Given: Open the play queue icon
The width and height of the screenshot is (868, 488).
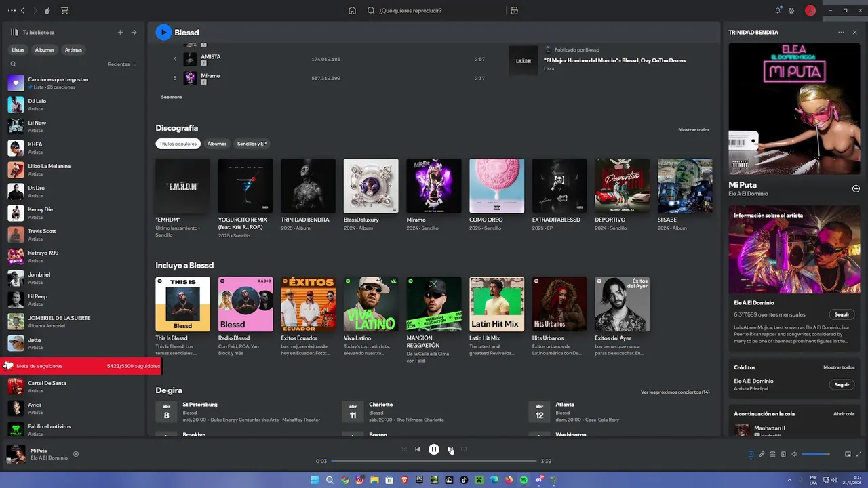Looking at the screenshot, I should pyautogui.click(x=772, y=454).
